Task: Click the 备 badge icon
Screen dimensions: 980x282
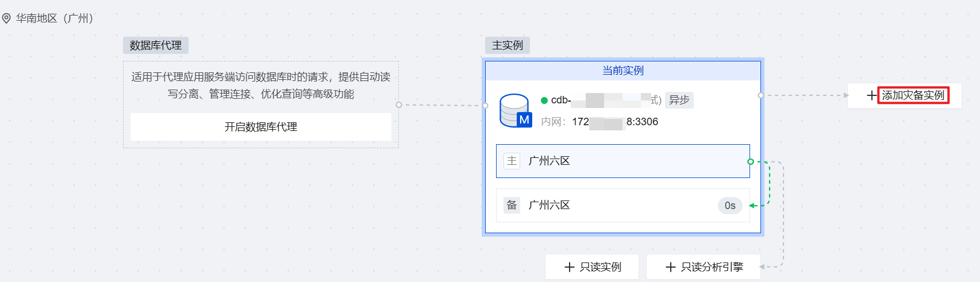Action: (x=512, y=205)
